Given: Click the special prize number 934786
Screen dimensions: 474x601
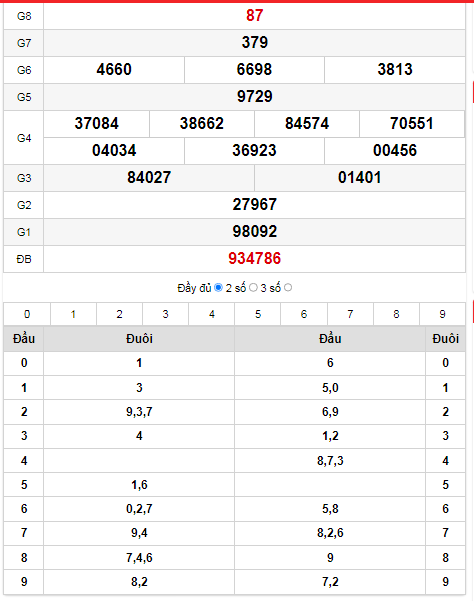Looking at the screenshot, I should (x=254, y=259).
